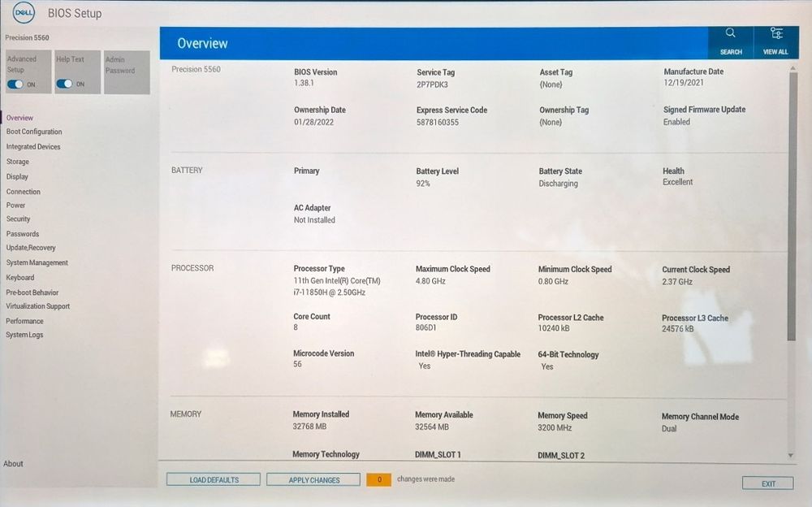Click the scrollbar up arrow

(793, 68)
